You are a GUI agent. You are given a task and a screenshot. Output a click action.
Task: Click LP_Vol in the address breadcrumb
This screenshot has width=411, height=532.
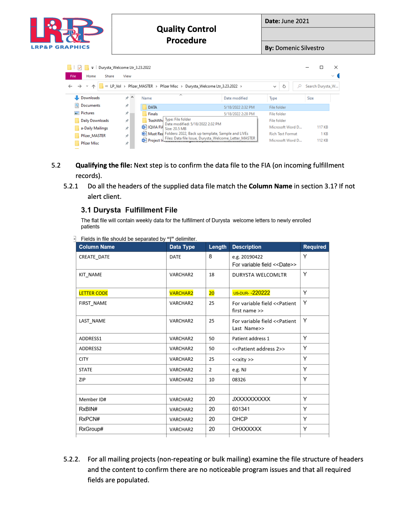point(116,86)
